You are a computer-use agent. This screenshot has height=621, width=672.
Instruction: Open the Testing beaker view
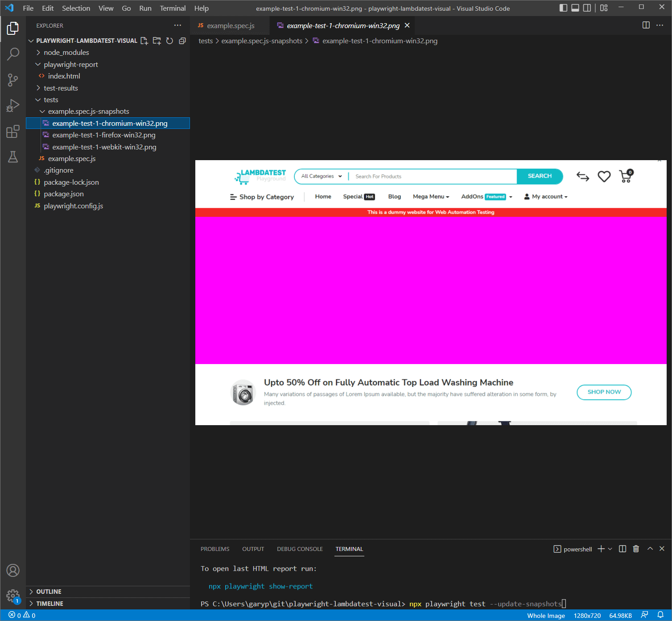click(13, 157)
